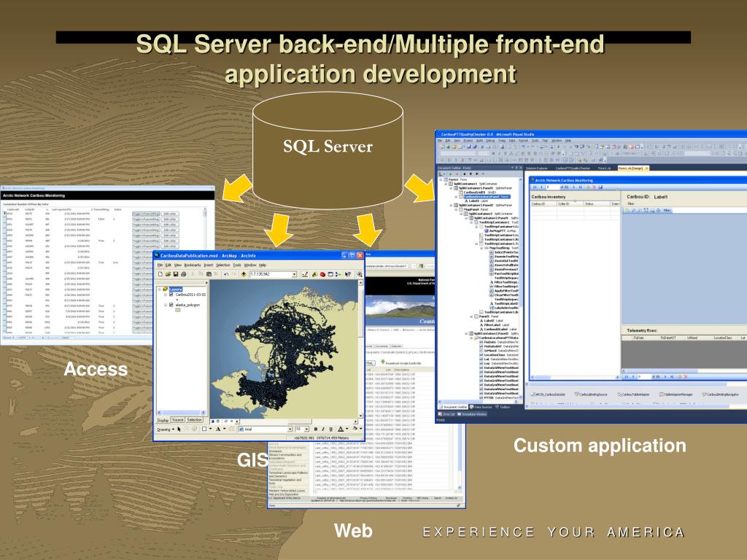747x560 pixels.
Task: Toggle Bold in ArcMap Drawing toolbar
Action: coord(315,429)
